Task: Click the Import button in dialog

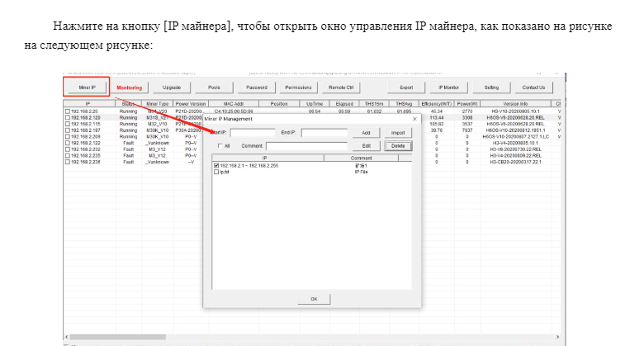Action: coord(398,133)
